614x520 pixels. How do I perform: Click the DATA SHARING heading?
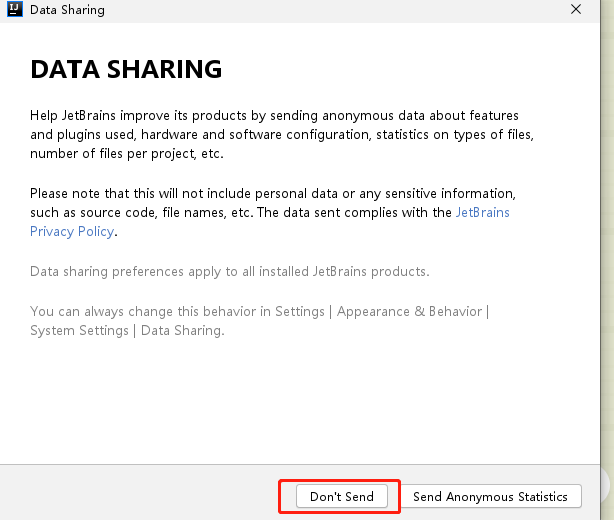tap(126, 70)
